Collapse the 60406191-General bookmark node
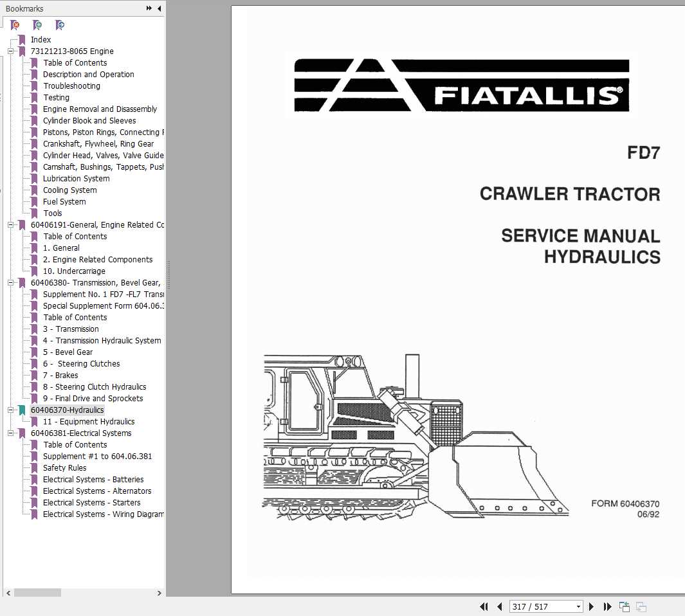The width and height of the screenshot is (685, 616). click(x=10, y=224)
